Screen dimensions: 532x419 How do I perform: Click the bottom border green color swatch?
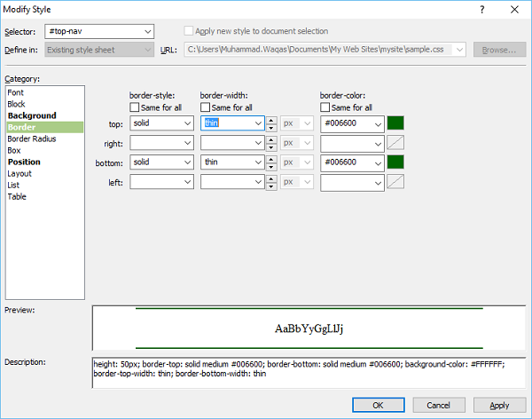pos(395,162)
